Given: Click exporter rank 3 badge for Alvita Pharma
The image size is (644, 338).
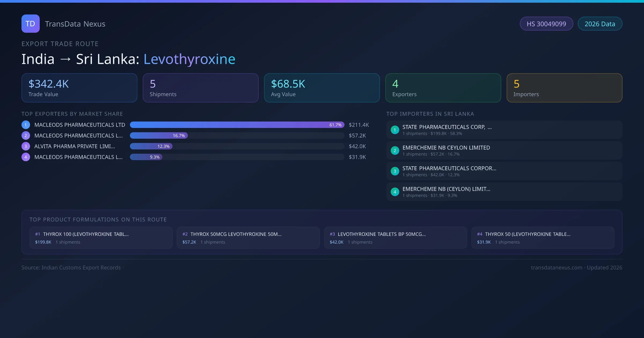Looking at the screenshot, I should [25, 146].
